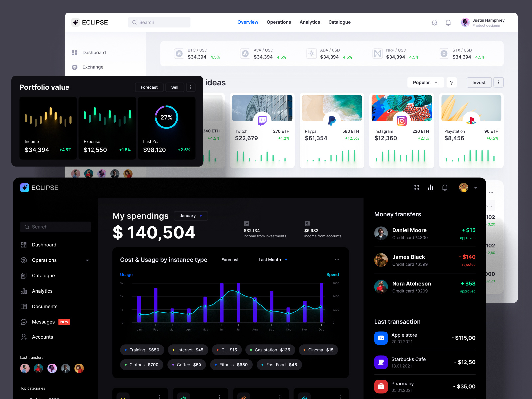Click the PayPal logo on its card

tap(332, 120)
